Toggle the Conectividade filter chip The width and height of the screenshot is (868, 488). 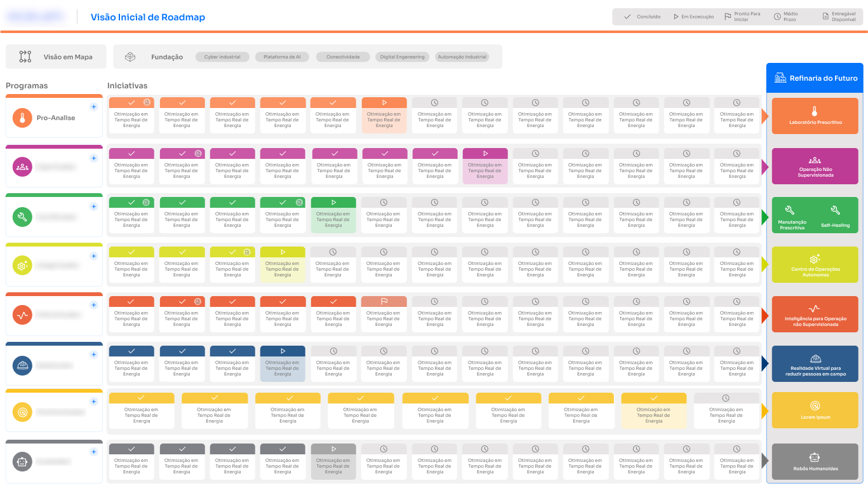point(343,57)
